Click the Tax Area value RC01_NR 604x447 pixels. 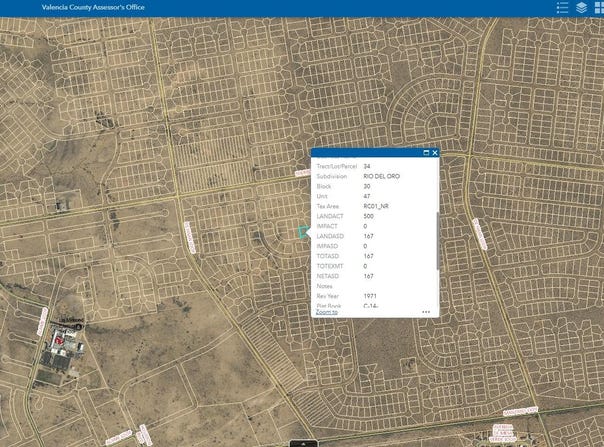pos(376,206)
